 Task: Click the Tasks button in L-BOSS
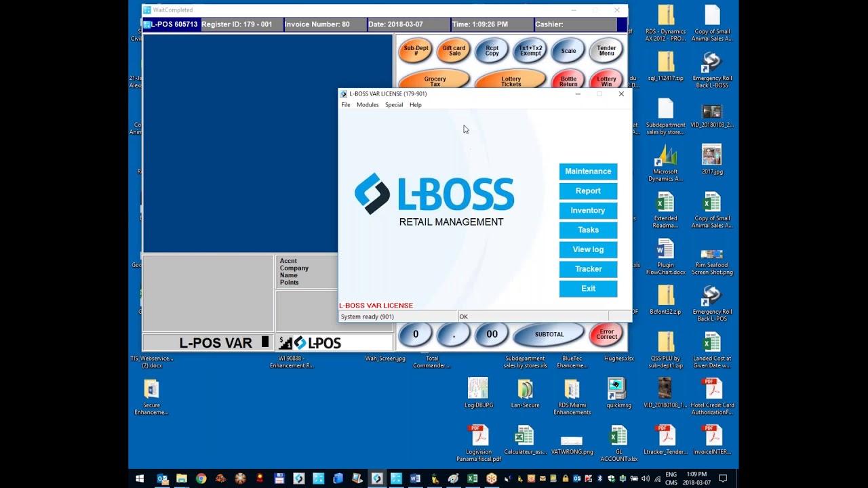(x=588, y=230)
